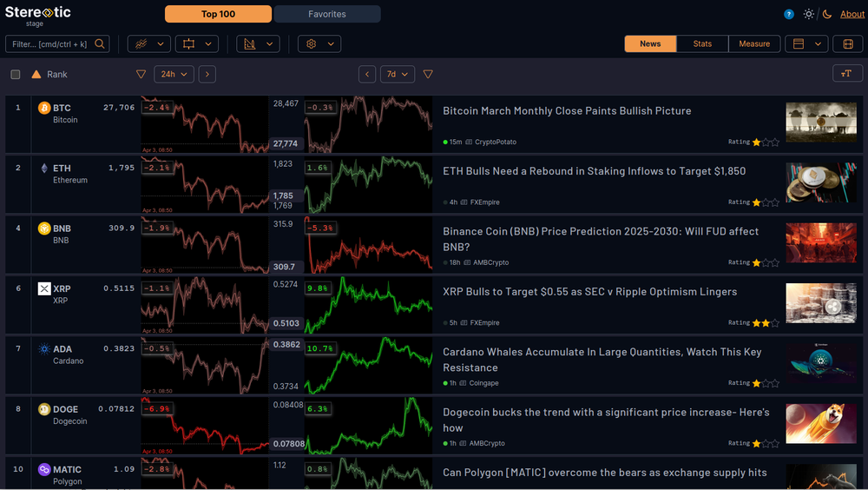Click the XRP coin icon
The width and height of the screenshot is (868, 490).
[x=44, y=288]
